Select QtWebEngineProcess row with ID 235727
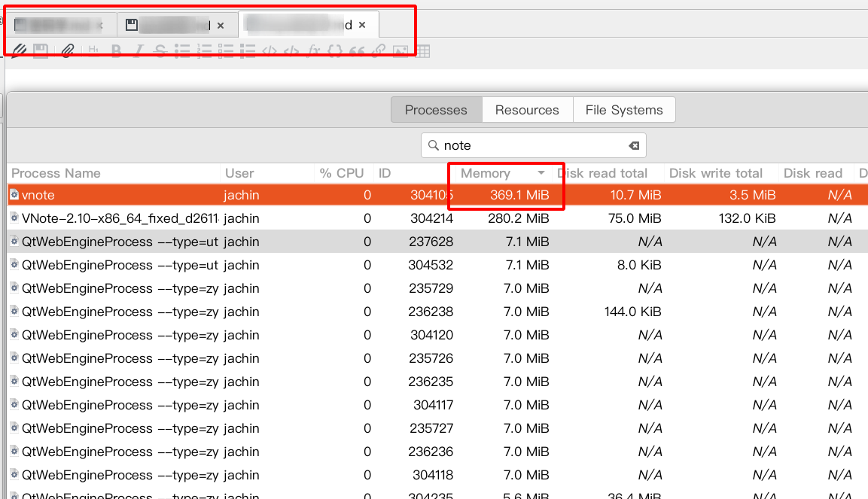The height and width of the screenshot is (499, 868). 437,428
